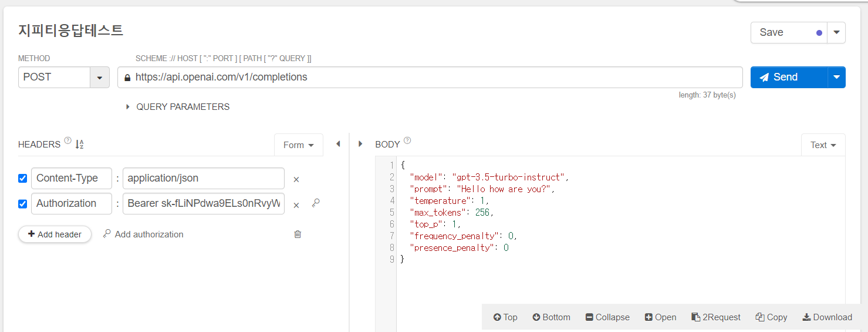Collapse the headers pane with left arrow
868x332 pixels.
[x=338, y=144]
